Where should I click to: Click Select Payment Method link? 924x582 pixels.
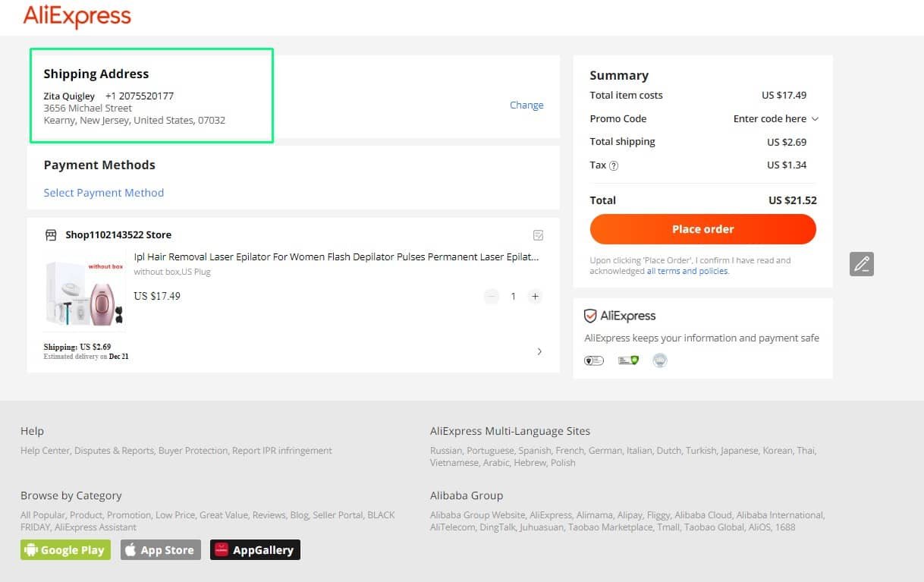pyautogui.click(x=104, y=193)
